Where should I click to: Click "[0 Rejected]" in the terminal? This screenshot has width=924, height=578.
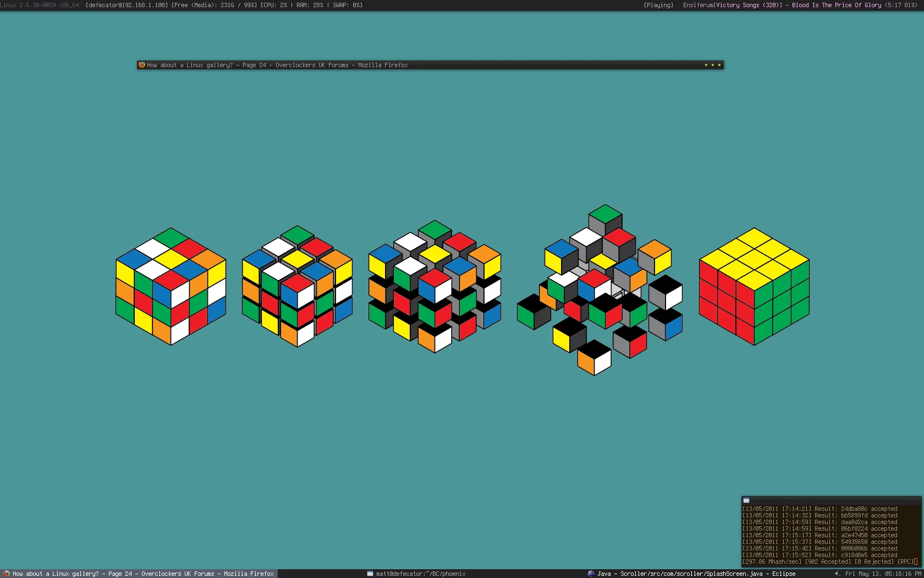click(x=874, y=562)
